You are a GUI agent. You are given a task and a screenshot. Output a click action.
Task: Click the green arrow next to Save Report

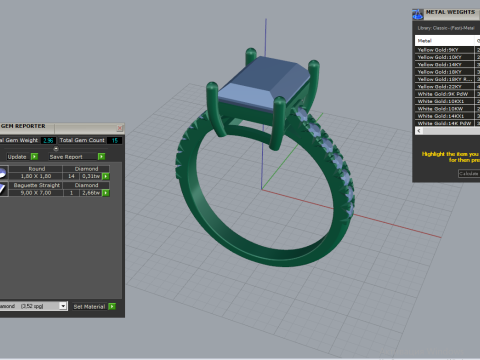(102, 157)
